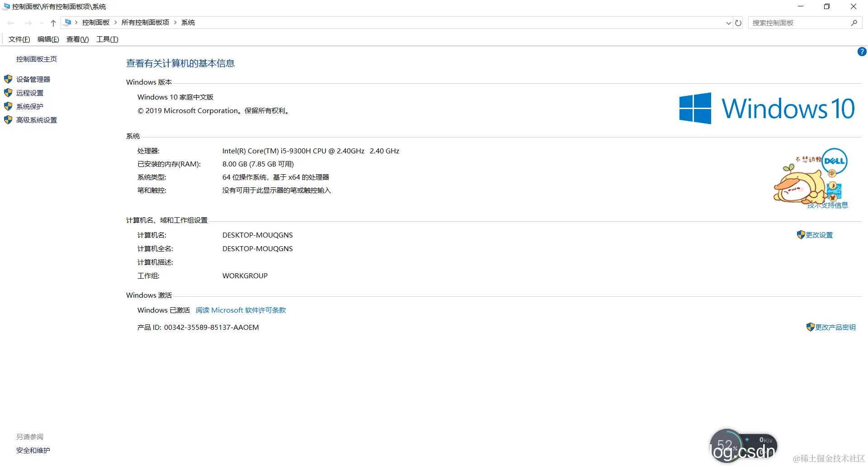Viewport: 868px width, 466px height.
Task: Click the full computer name DESKTOP-MOUQGNS
Action: 258,249
